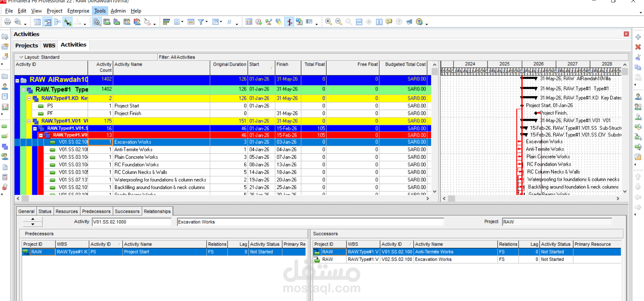Image resolution: width=644 pixels, height=301 pixels.
Task: Click the 2026 year in Gantt timescale
Action: coord(539,64)
